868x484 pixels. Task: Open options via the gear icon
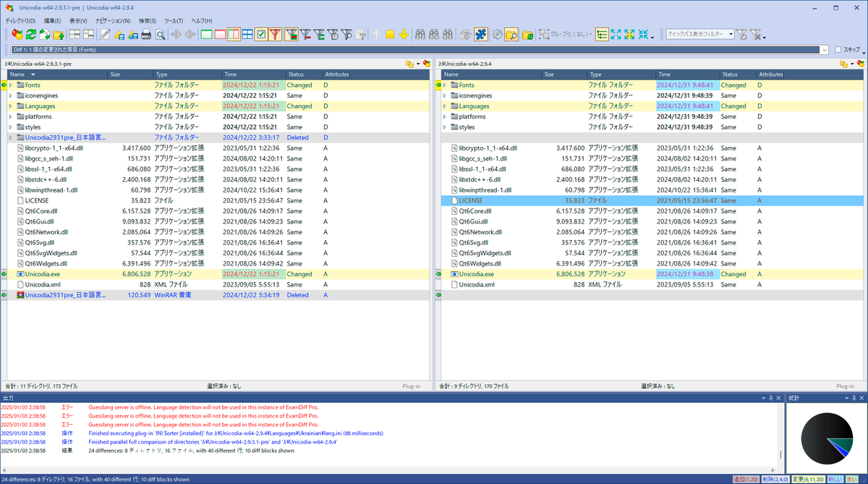click(x=497, y=34)
